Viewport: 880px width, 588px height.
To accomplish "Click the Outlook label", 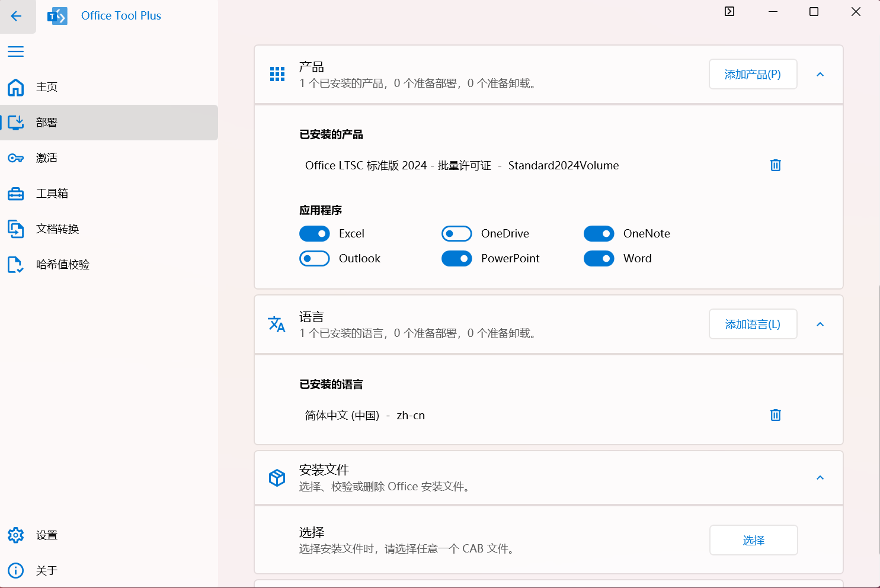I will tap(360, 259).
